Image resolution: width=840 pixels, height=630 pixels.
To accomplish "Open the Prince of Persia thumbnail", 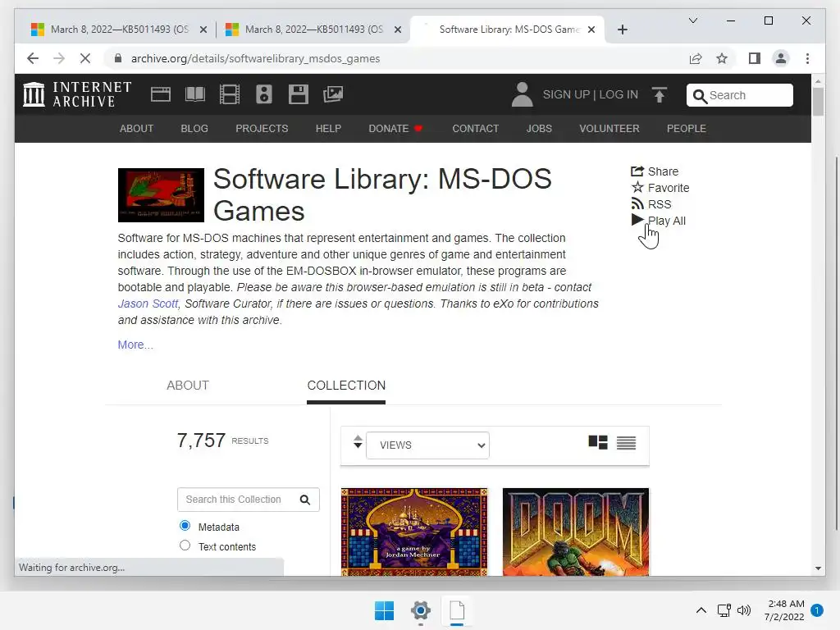I will coord(414,532).
